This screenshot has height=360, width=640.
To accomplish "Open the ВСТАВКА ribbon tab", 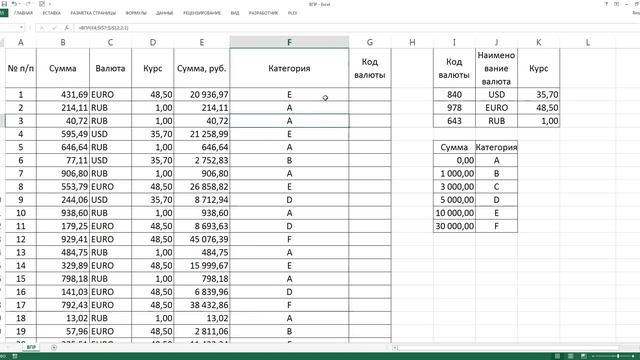I will (51, 13).
